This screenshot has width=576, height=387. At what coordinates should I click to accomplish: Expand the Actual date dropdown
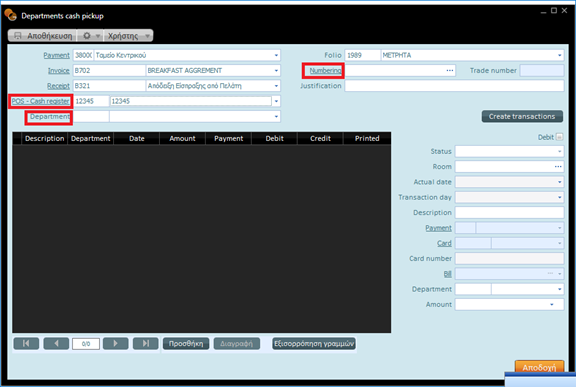click(559, 182)
